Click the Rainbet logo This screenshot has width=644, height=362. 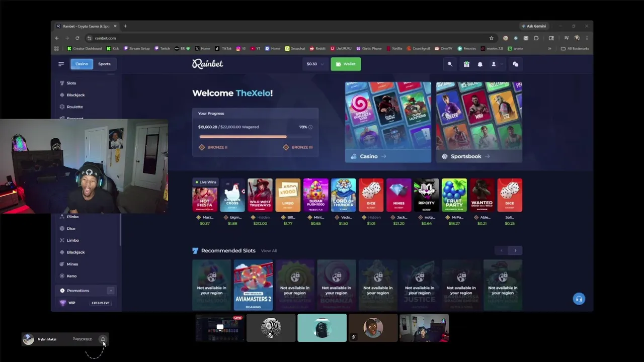pos(207,64)
